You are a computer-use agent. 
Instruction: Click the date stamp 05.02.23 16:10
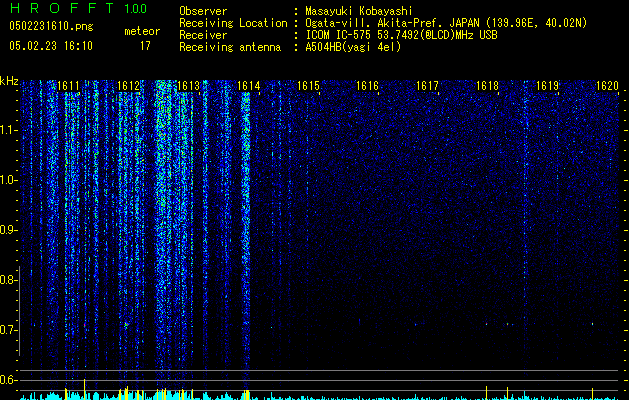(51, 46)
